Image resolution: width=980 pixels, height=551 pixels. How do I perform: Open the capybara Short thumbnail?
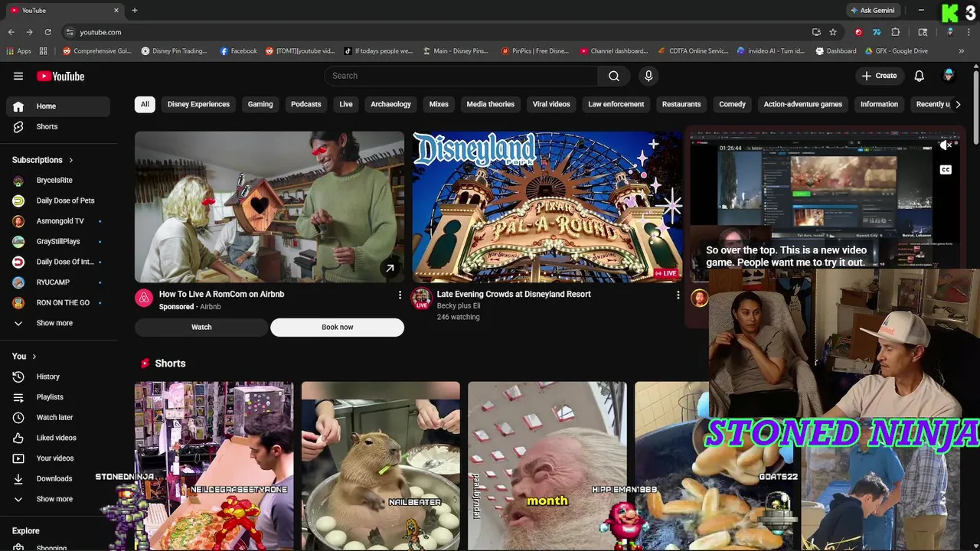[x=381, y=466]
